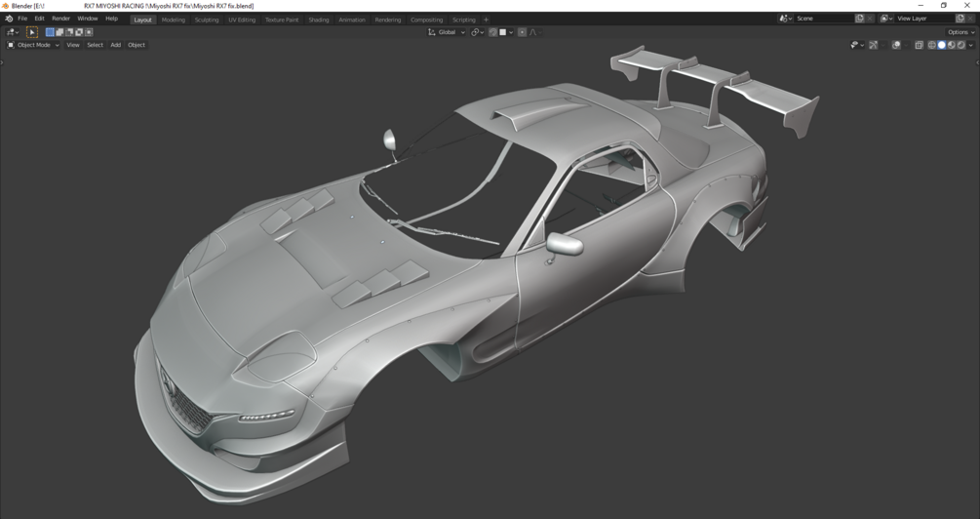Open the snap element options dropdown
Image resolution: width=980 pixels, height=519 pixels.
506,32
